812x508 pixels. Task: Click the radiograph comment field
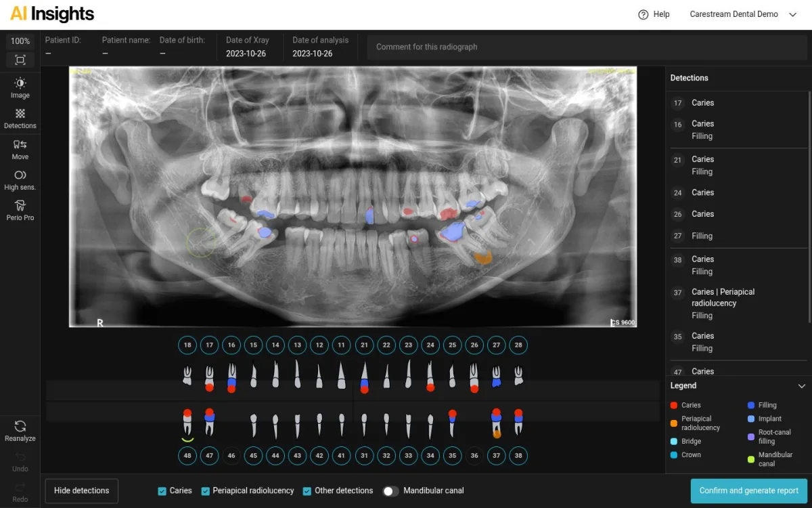(587, 47)
